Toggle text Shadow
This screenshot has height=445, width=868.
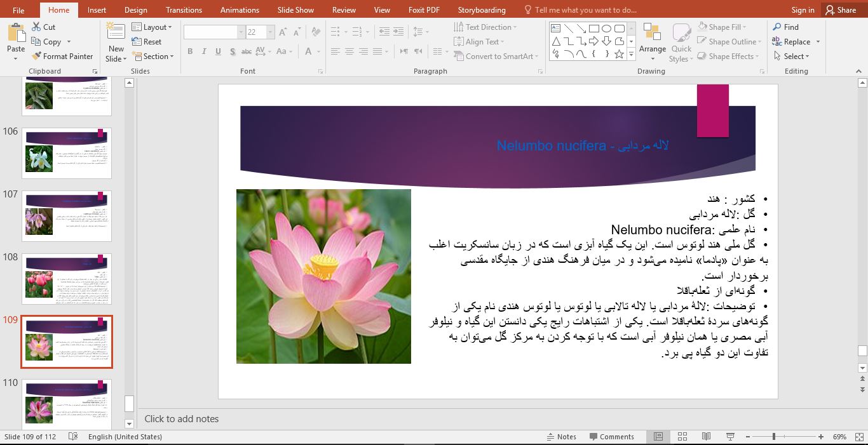pos(233,51)
